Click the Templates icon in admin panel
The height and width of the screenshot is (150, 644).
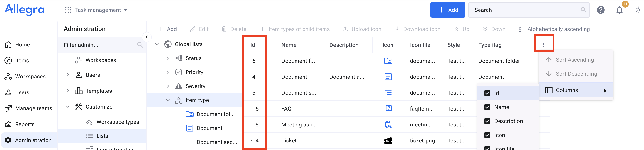coord(78,91)
